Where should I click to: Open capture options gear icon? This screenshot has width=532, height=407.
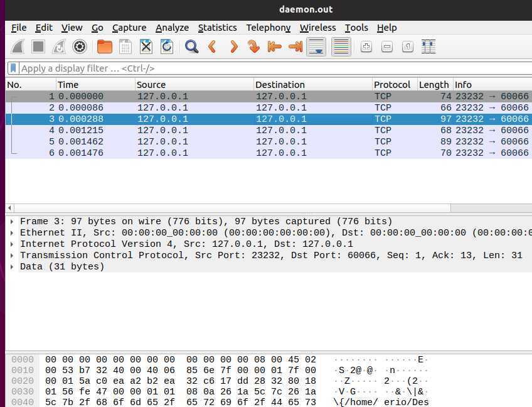coord(80,46)
